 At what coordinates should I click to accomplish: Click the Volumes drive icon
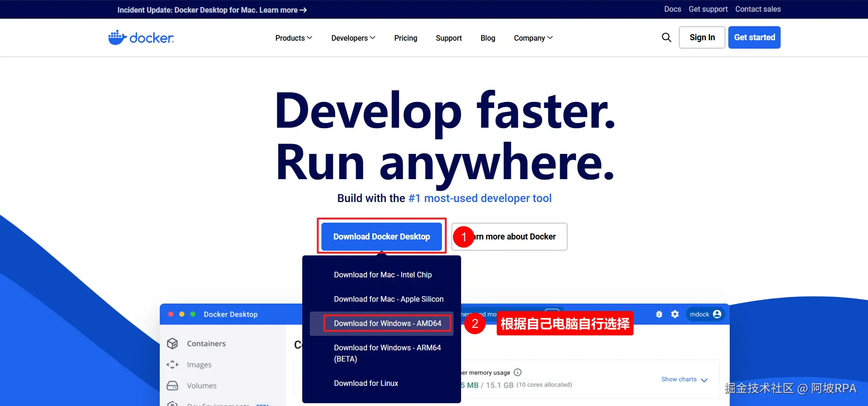pyautogui.click(x=172, y=385)
